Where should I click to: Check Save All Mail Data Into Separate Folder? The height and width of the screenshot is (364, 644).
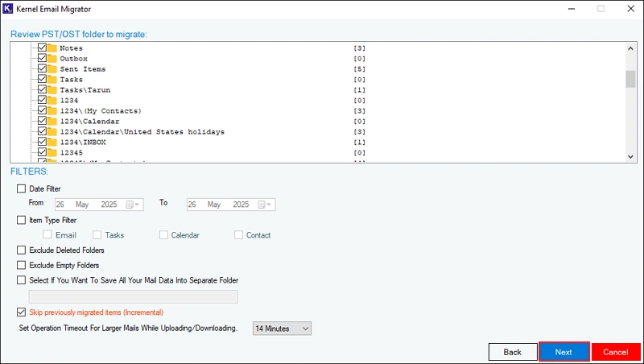(x=21, y=279)
